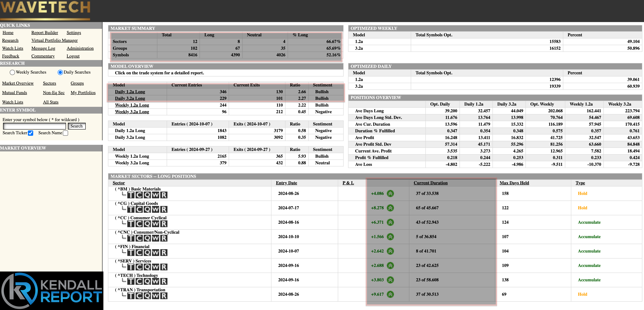
Task: Open Report Builder from quick links
Action: (45, 33)
